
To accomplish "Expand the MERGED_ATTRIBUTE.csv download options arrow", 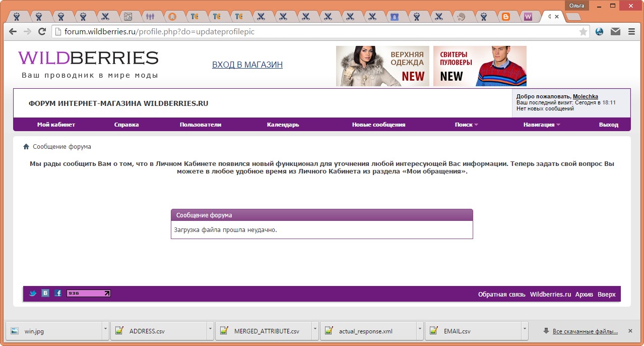I will [x=315, y=331].
